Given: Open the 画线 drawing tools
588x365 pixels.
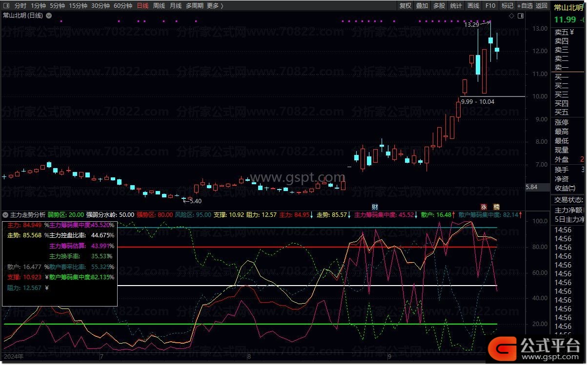Looking at the screenshot, I should coord(473,6).
